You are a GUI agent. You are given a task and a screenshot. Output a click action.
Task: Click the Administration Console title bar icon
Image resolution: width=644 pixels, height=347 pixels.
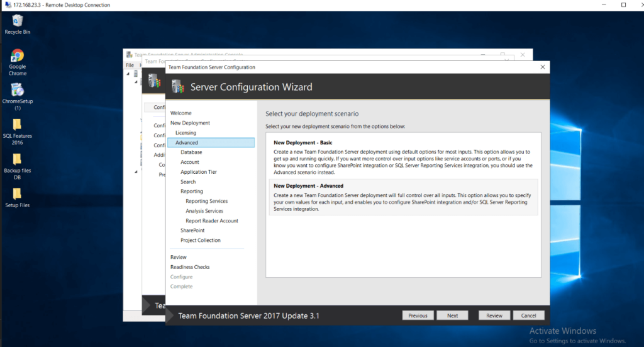pyautogui.click(x=130, y=54)
